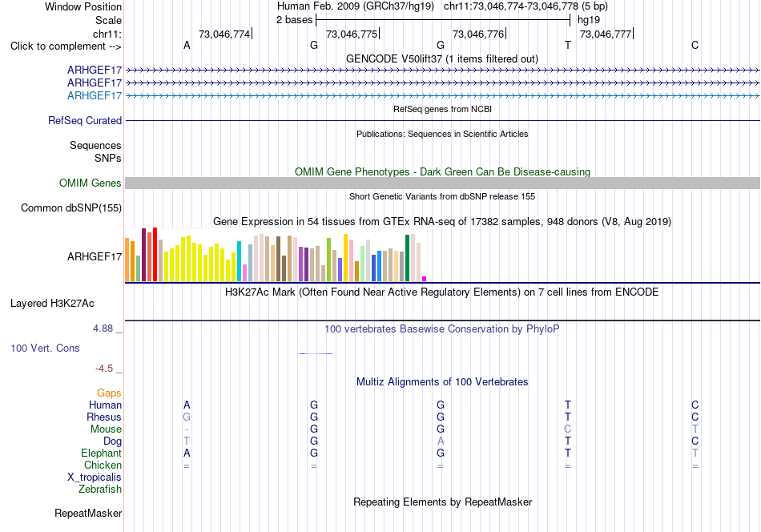
Task: Click the 'RefSeq genes from NCBI' title
Action: coord(443,109)
